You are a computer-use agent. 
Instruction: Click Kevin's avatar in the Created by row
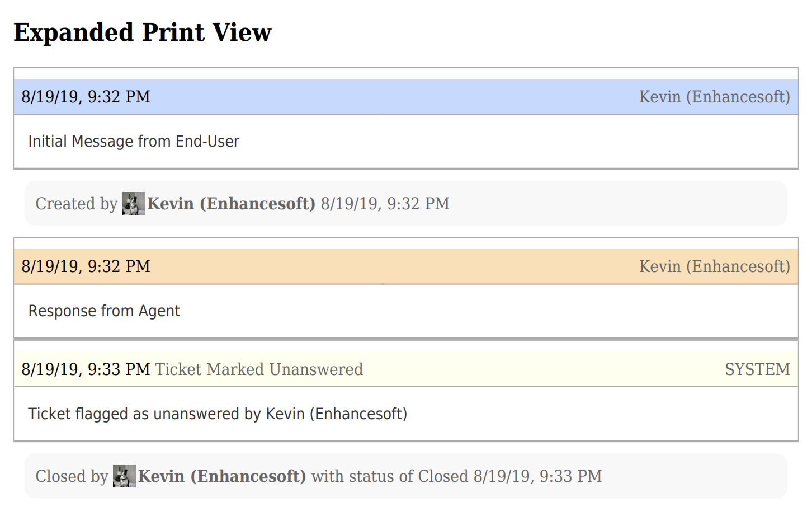134,204
